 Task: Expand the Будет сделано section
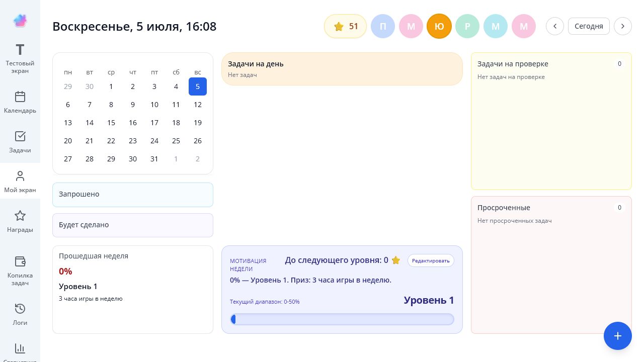click(133, 225)
